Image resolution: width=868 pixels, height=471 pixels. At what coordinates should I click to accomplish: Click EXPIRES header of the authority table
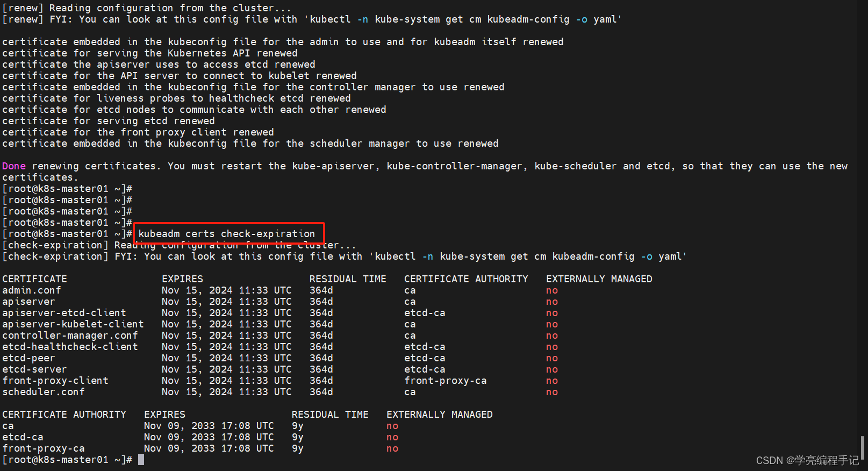[x=164, y=415]
